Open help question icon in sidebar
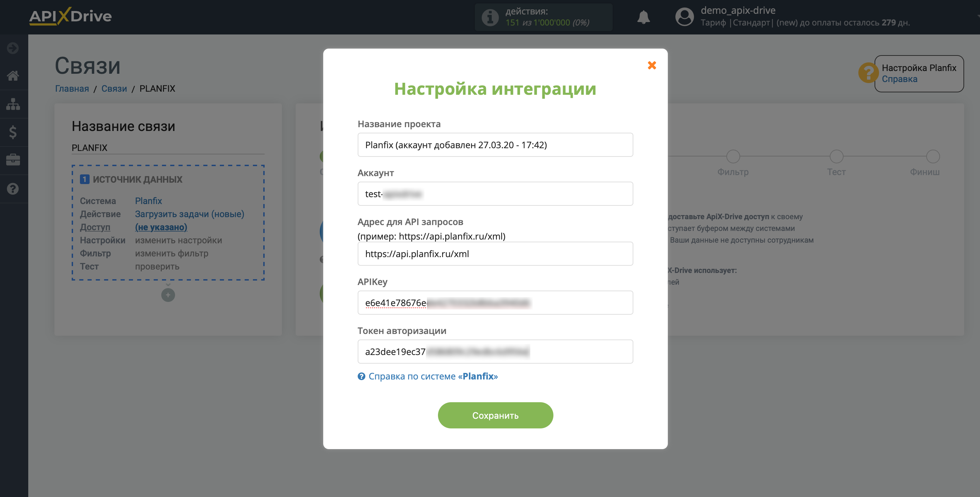The width and height of the screenshot is (980, 497). 13,189
